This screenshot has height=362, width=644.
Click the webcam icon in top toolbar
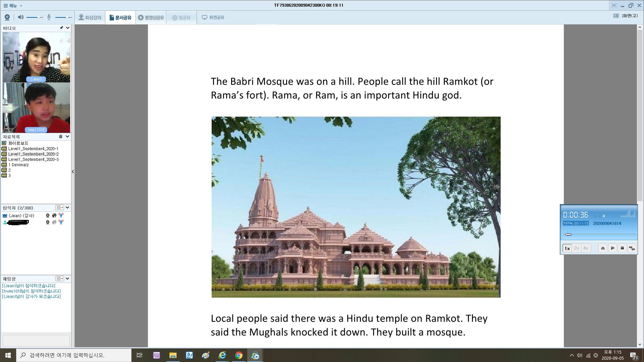[7, 17]
